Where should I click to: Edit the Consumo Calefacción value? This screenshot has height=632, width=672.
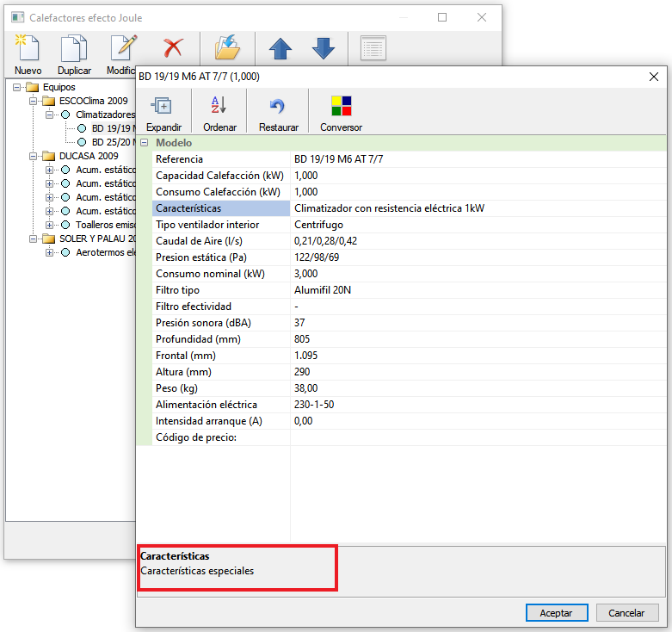[x=478, y=192]
